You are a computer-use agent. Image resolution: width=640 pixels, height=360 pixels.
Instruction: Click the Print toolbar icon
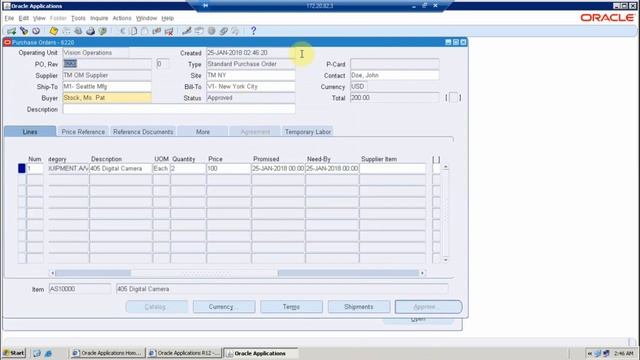pos(90,31)
